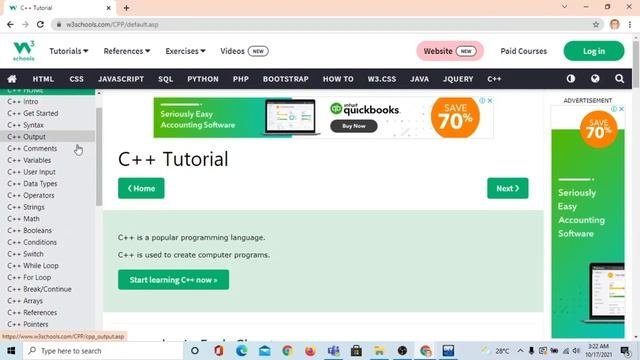Click Start learning C++ now

(173, 280)
